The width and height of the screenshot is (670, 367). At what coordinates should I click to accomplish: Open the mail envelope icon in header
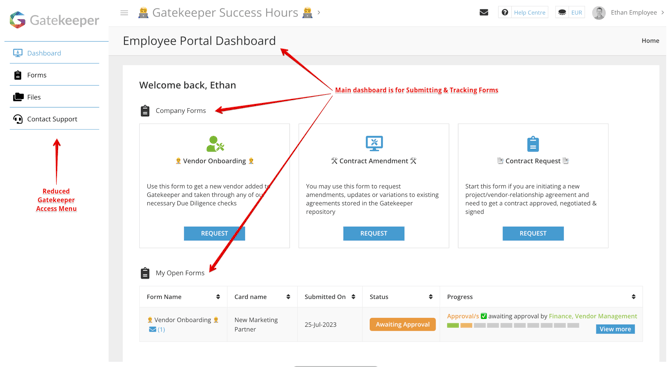tap(484, 12)
